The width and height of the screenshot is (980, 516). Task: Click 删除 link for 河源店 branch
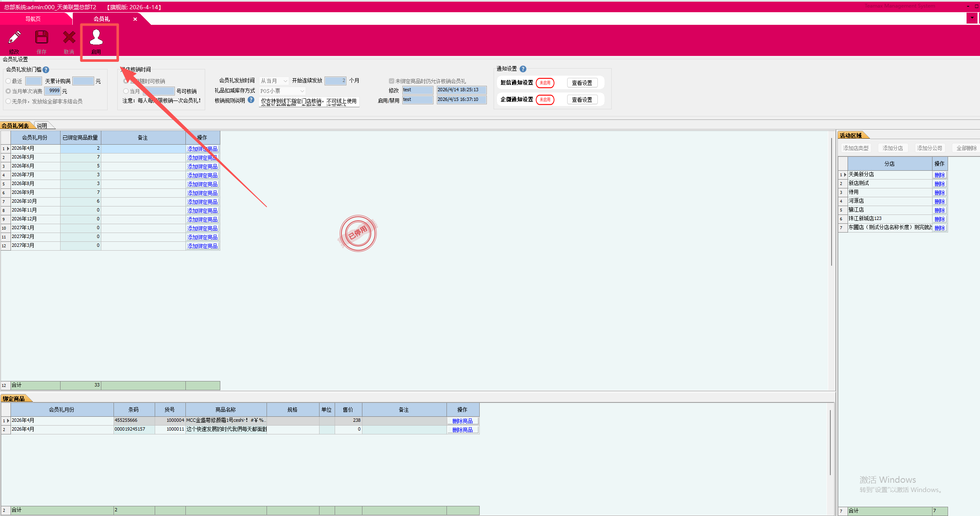pyautogui.click(x=940, y=201)
